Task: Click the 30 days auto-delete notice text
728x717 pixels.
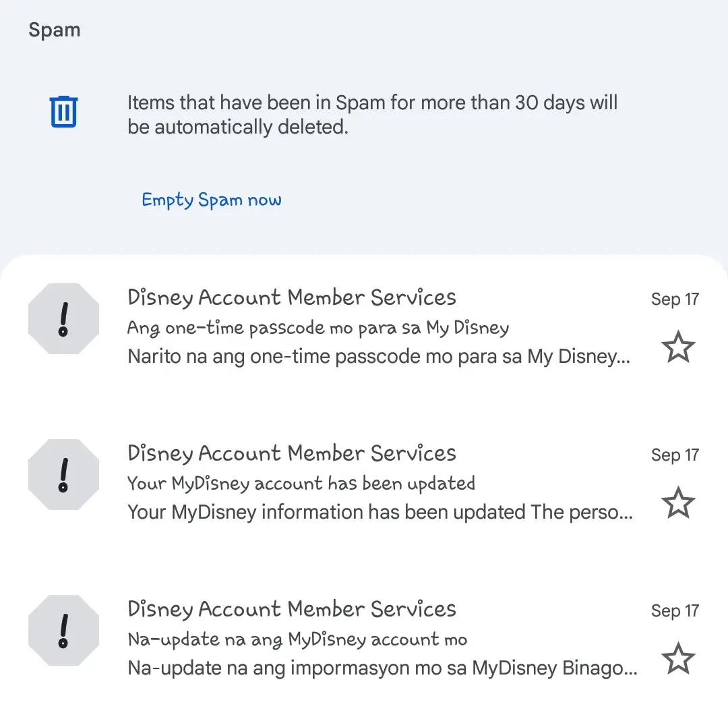Action: coord(372,114)
